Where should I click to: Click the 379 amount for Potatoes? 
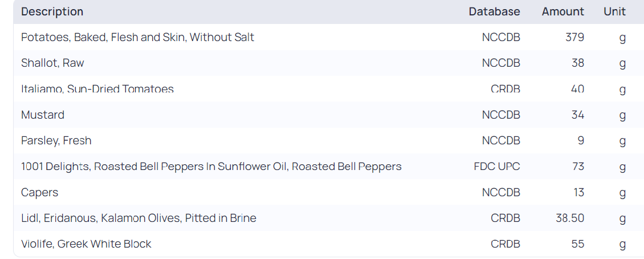click(x=574, y=37)
